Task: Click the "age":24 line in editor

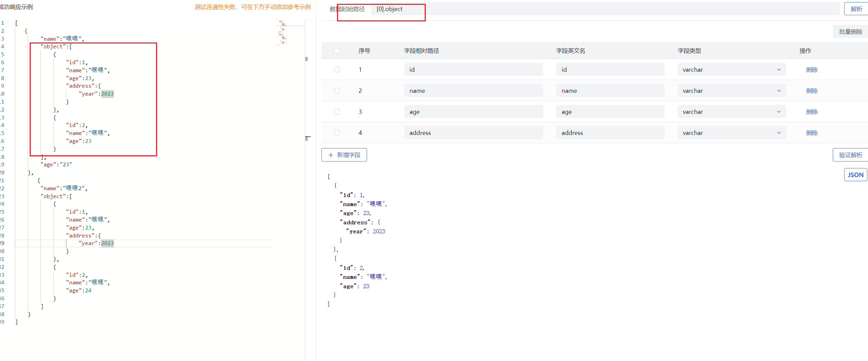Action: click(x=79, y=291)
